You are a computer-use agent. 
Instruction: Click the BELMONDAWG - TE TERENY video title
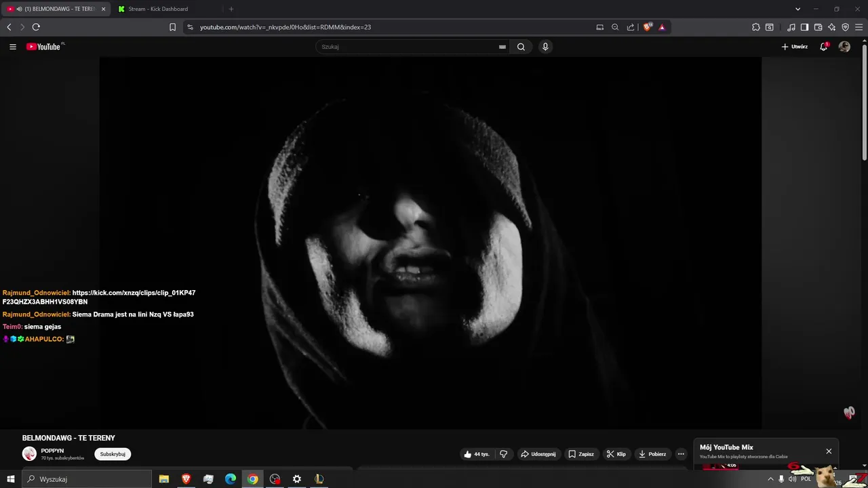click(x=68, y=439)
